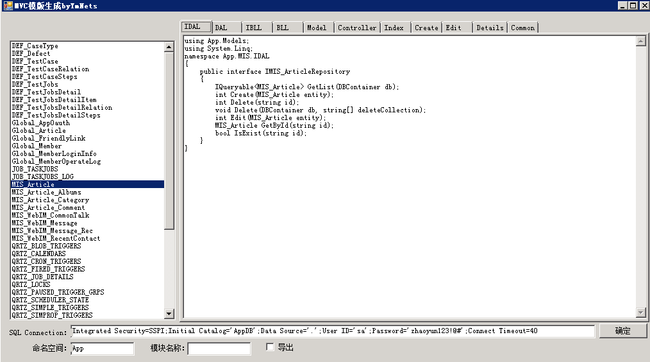Select QRTZ_CALENDARS table entry
This screenshot has width=650, height=362.
(x=87, y=253)
